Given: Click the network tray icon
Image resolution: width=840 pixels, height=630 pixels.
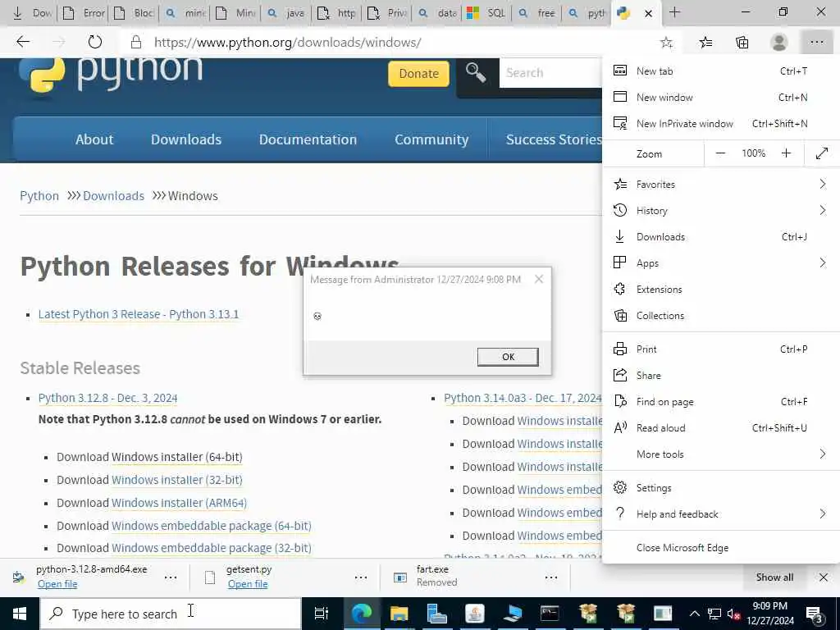Looking at the screenshot, I should point(714,614).
